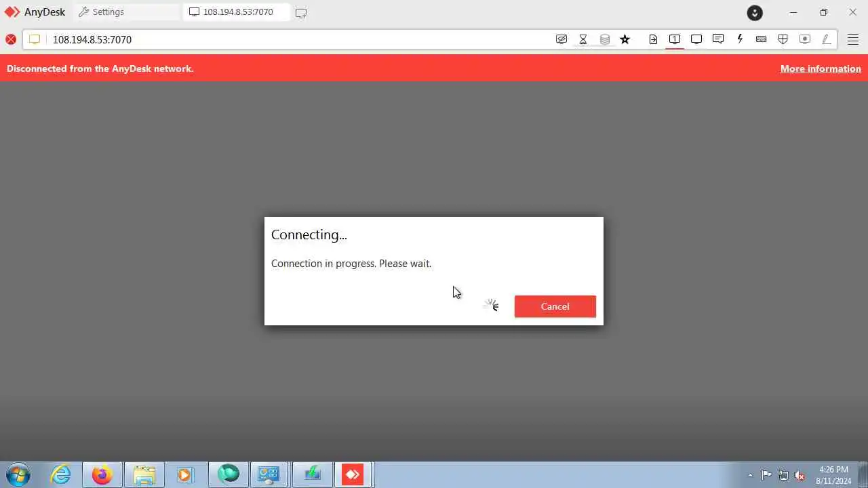Click the muted volume tray icon
The width and height of the screenshot is (868, 488).
pos(800,475)
